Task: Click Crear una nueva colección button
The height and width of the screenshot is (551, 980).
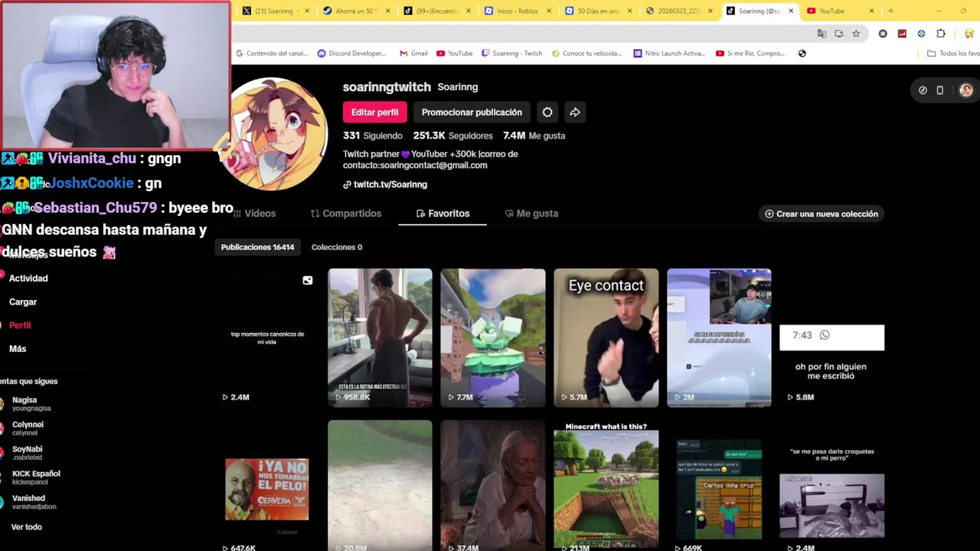Action: click(822, 214)
